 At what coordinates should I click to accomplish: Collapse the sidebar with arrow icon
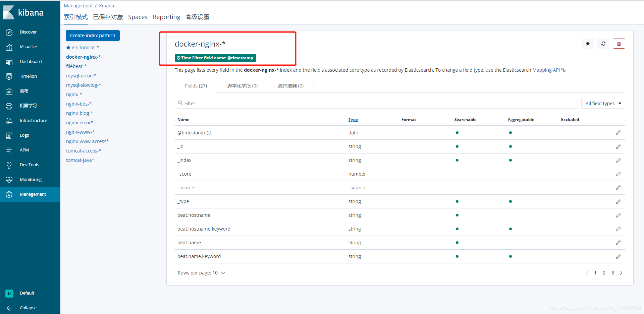(x=9, y=308)
